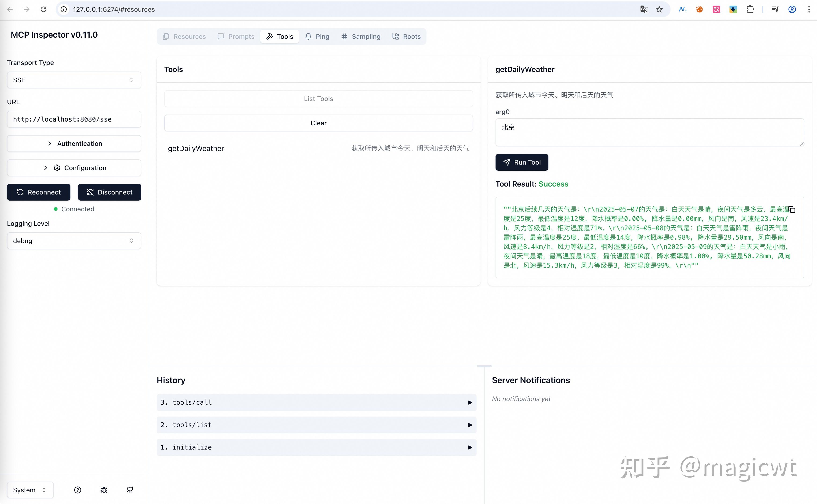
Task: Click the List Tools button
Action: pos(318,98)
